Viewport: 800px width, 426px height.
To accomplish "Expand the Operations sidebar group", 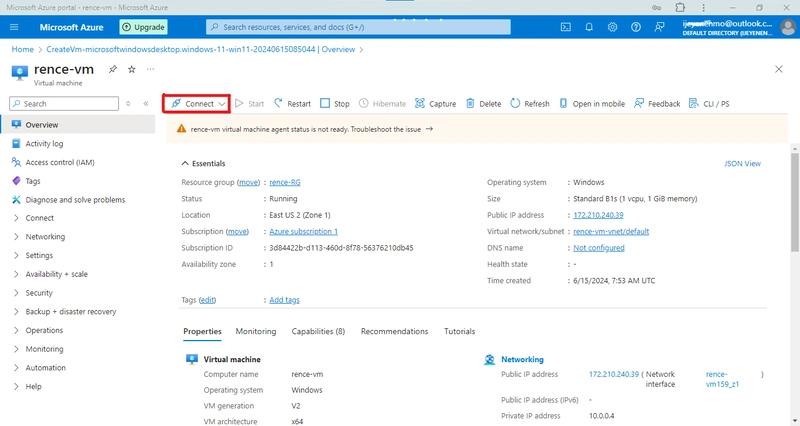I will pos(44,331).
